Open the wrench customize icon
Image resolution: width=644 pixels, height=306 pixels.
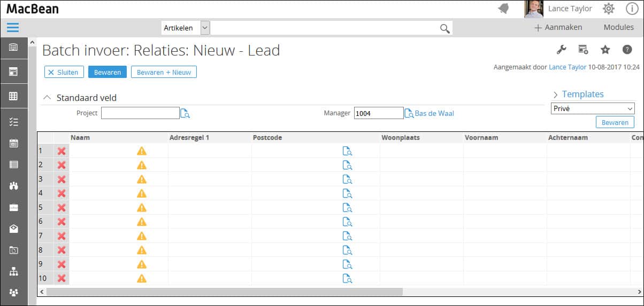point(561,50)
